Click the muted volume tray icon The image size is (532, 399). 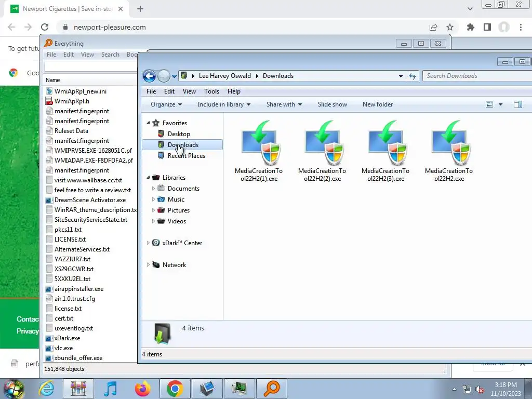tap(480, 390)
